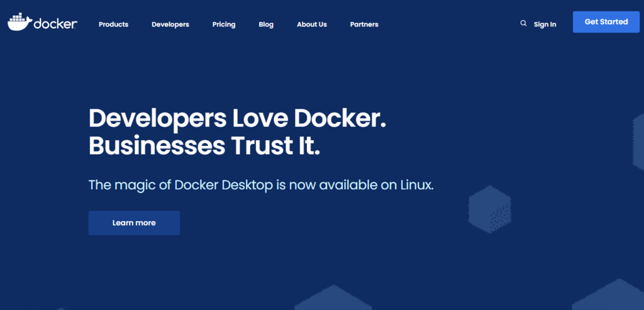This screenshot has height=310, width=644.
Task: Click the Sign In link
Action: [x=545, y=25]
